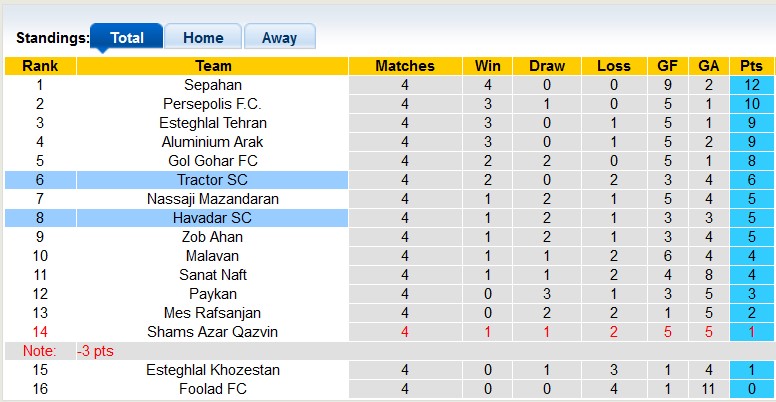Click Sepahan's 12 points cell
The width and height of the screenshot is (776, 402).
[749, 85]
